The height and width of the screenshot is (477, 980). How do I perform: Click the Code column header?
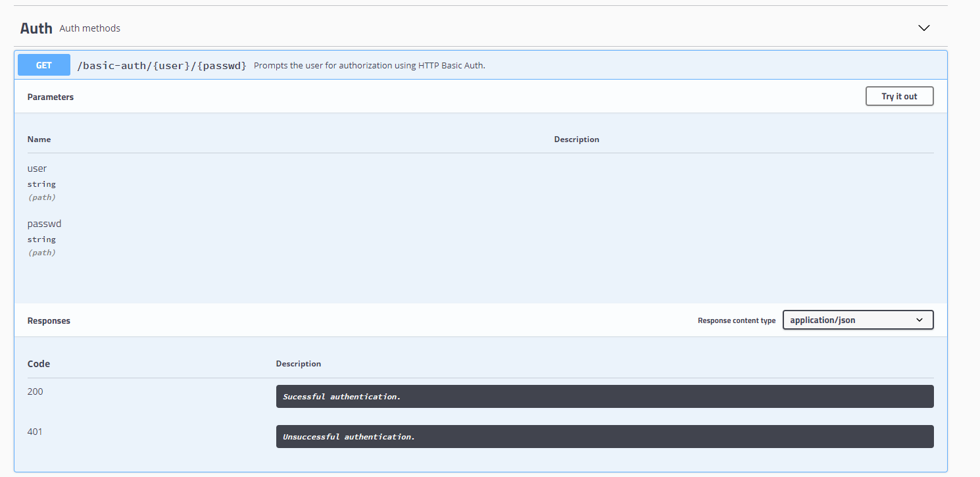pyautogui.click(x=39, y=363)
